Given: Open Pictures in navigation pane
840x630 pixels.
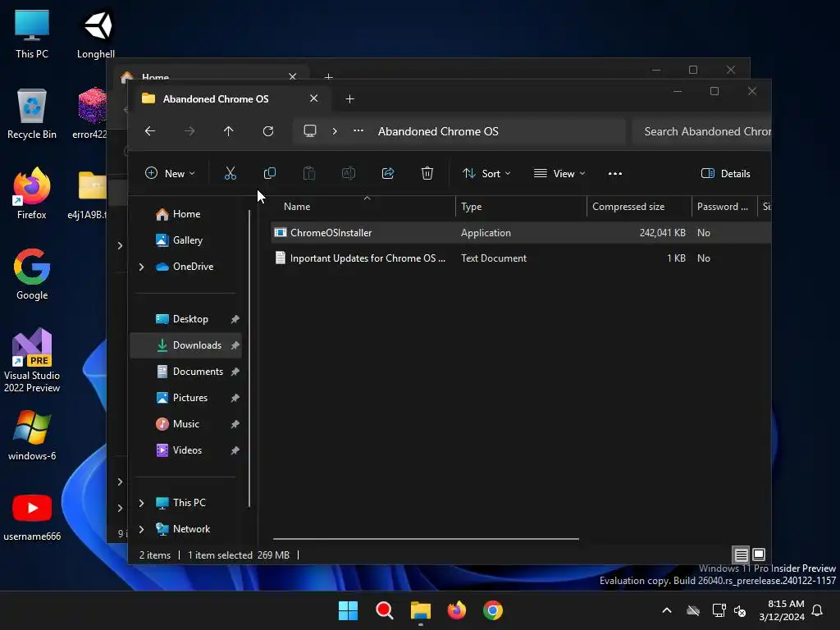Looking at the screenshot, I should (x=186, y=398).
